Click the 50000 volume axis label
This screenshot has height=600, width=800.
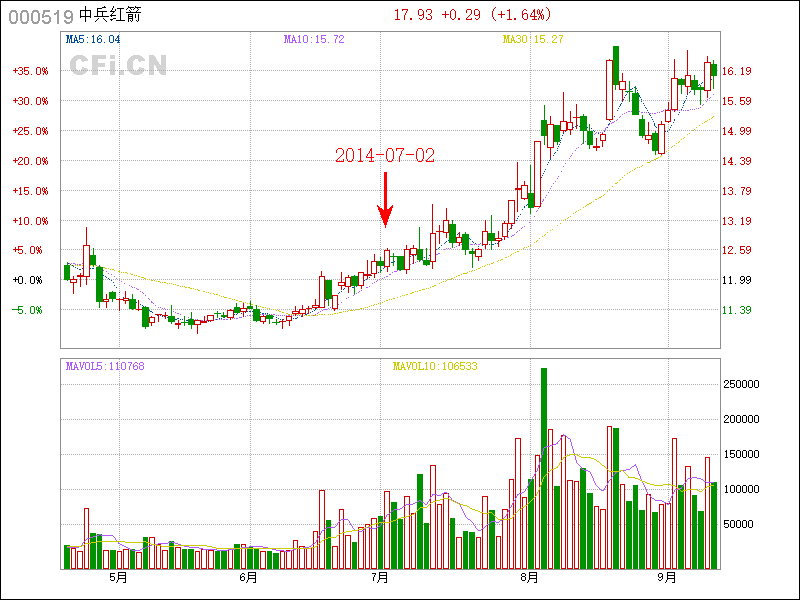(x=738, y=524)
